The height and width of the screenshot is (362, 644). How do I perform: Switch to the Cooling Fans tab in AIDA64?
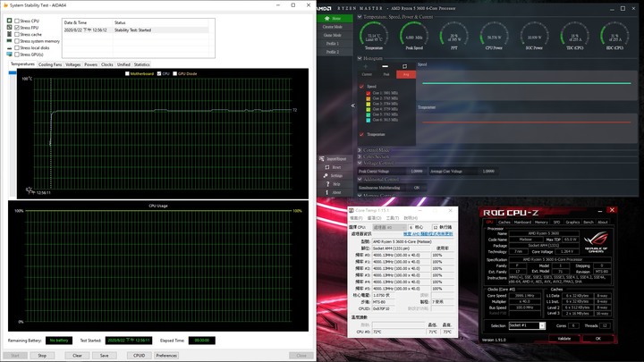click(50, 64)
